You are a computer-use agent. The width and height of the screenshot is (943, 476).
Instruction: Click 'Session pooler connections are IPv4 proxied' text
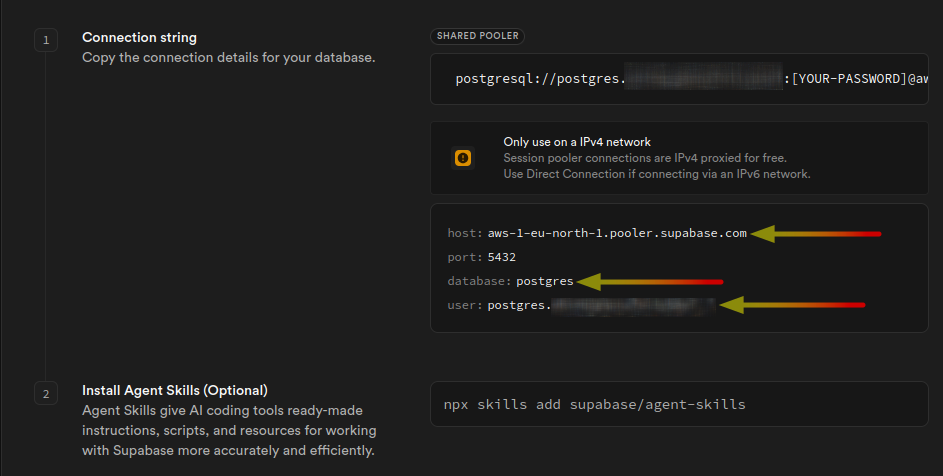tap(645, 158)
